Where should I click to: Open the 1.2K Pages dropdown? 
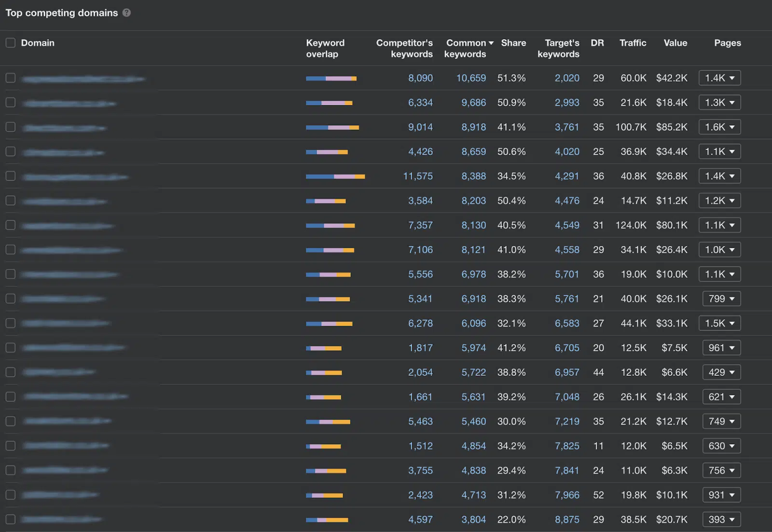719,201
